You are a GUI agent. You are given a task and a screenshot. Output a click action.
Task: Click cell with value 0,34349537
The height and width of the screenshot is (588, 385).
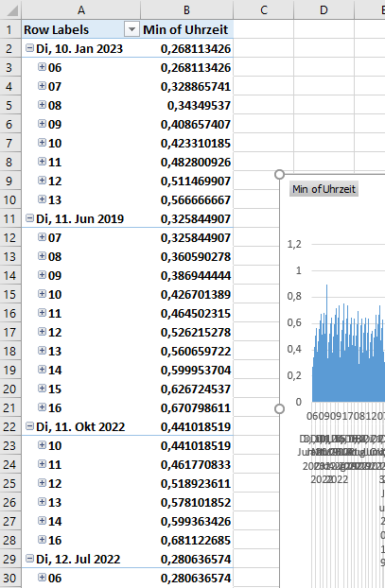[187, 105]
